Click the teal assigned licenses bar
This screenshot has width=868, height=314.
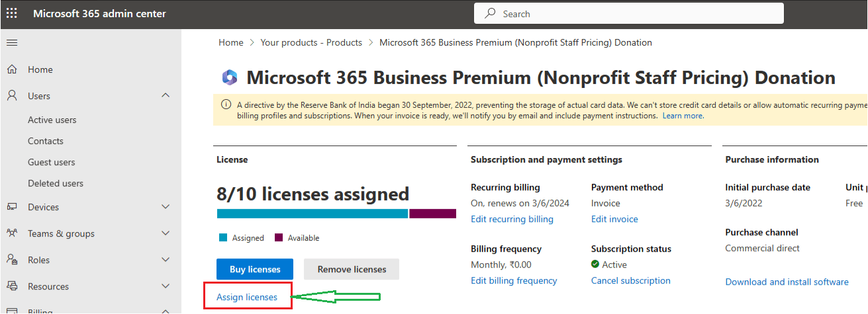point(313,214)
